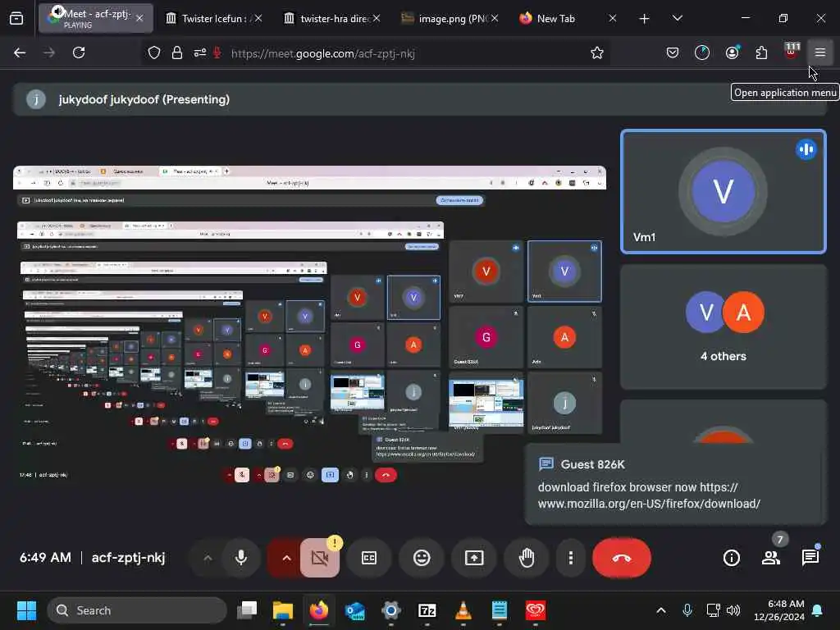
Task: Leave the call with the red hang-up button
Action: (622, 558)
